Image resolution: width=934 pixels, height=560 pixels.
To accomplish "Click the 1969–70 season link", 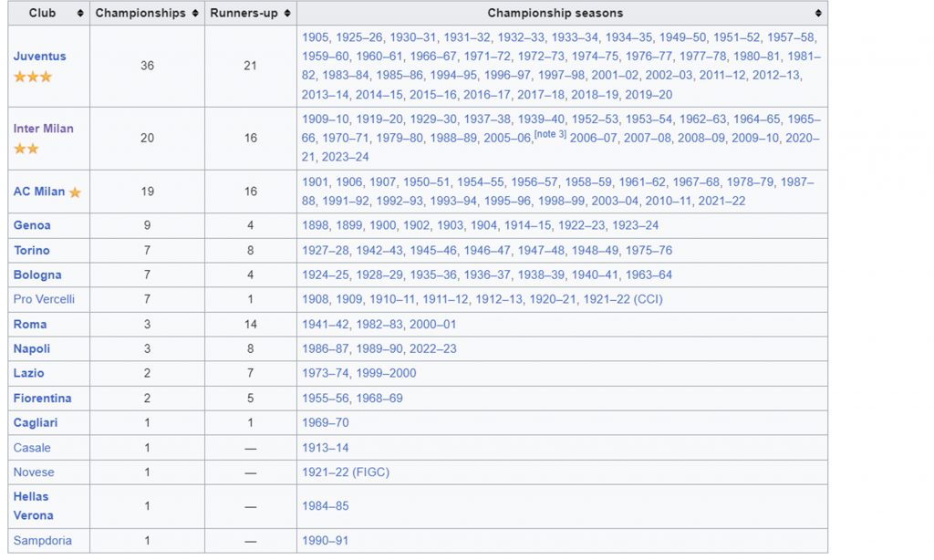I will point(326,422).
